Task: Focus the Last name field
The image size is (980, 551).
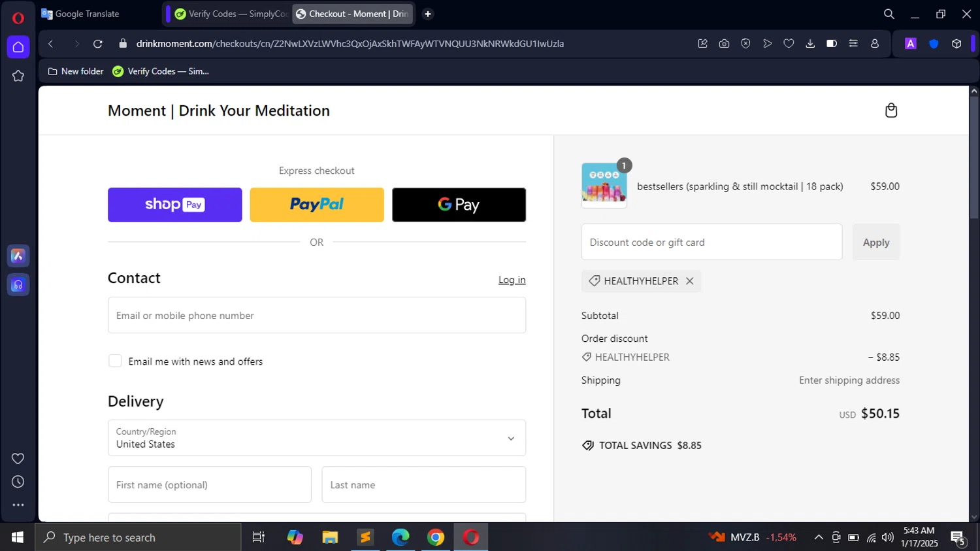Action: (x=423, y=484)
